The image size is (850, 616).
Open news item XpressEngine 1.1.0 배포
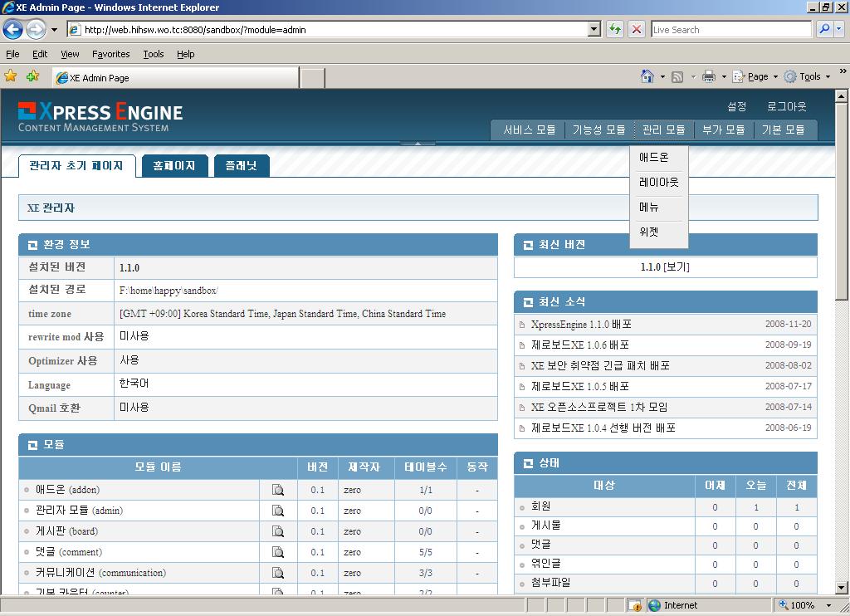(x=581, y=325)
